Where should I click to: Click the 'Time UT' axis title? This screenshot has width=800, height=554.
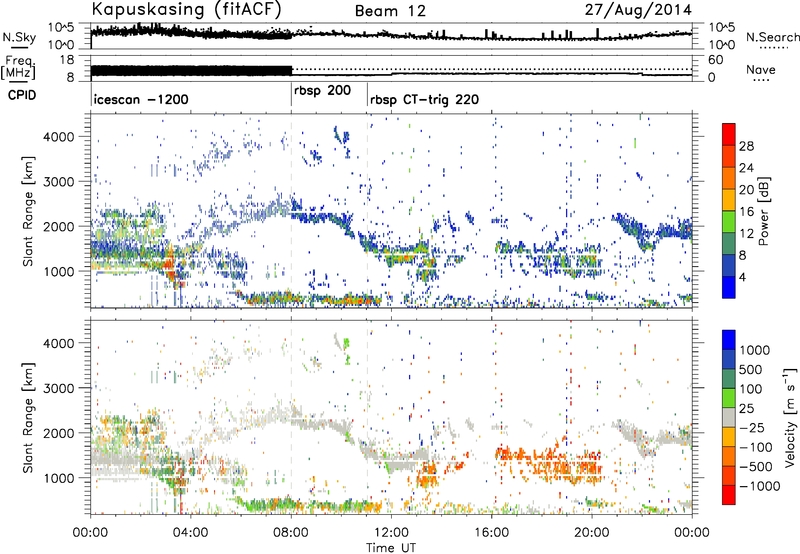(391, 548)
